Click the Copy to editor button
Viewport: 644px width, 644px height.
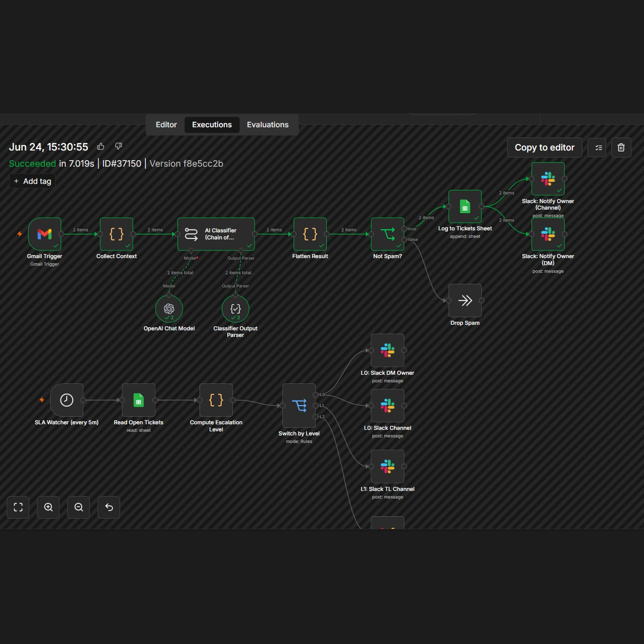544,147
